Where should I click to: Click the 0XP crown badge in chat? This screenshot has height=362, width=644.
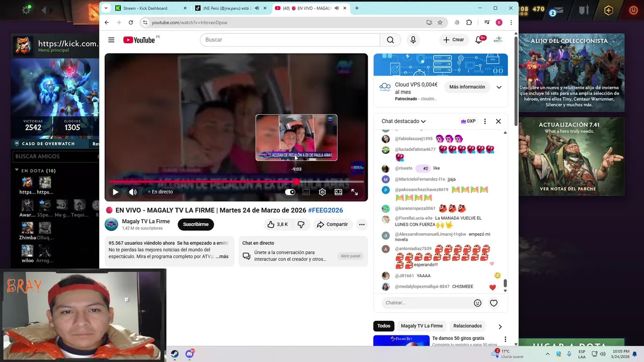point(468,121)
